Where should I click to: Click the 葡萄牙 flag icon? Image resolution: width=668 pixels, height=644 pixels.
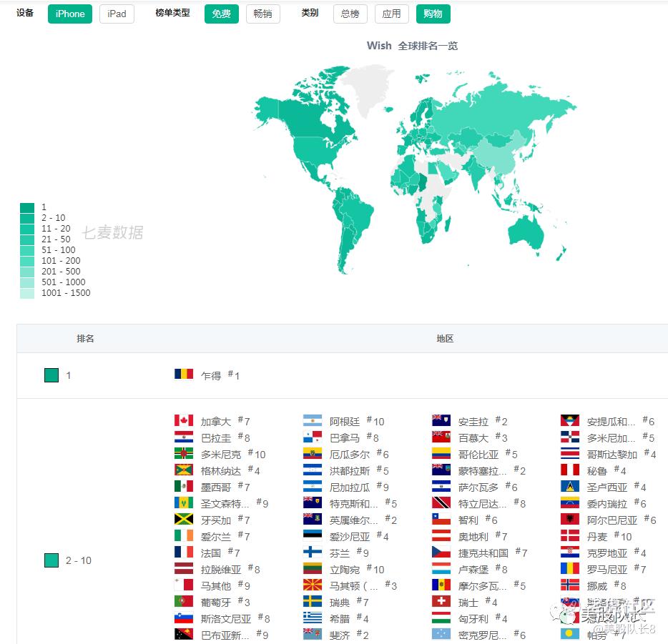coord(184,601)
